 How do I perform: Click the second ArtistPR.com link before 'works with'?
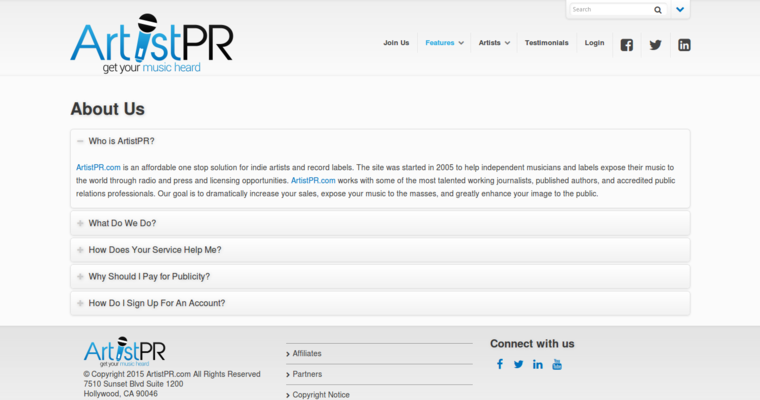(313, 180)
